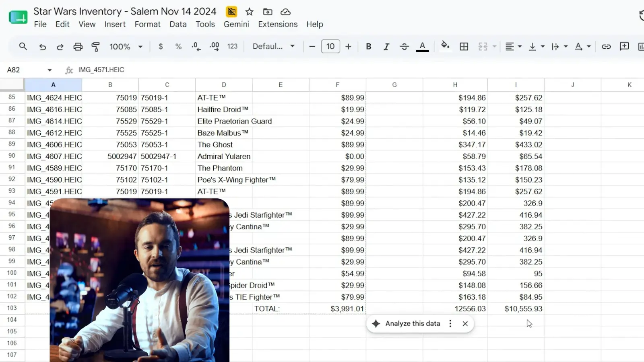
Task: Select the cell showing $10,555.93
Action: [516, 309]
